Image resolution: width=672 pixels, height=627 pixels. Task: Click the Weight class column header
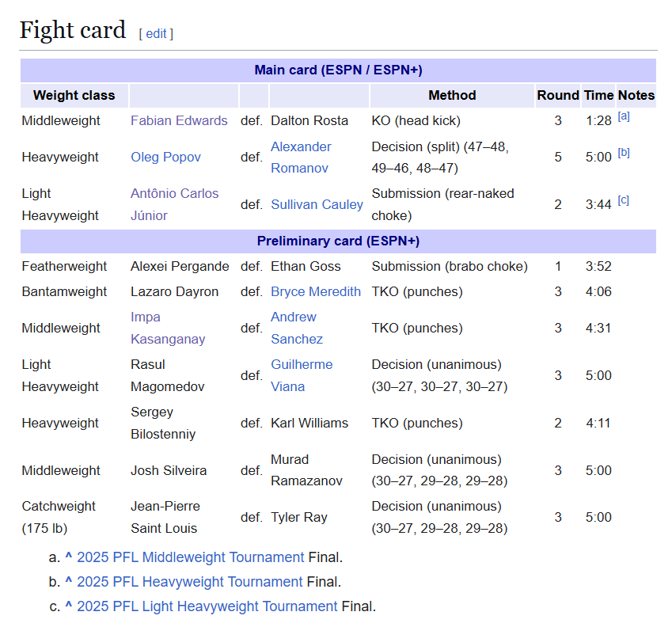click(x=74, y=95)
